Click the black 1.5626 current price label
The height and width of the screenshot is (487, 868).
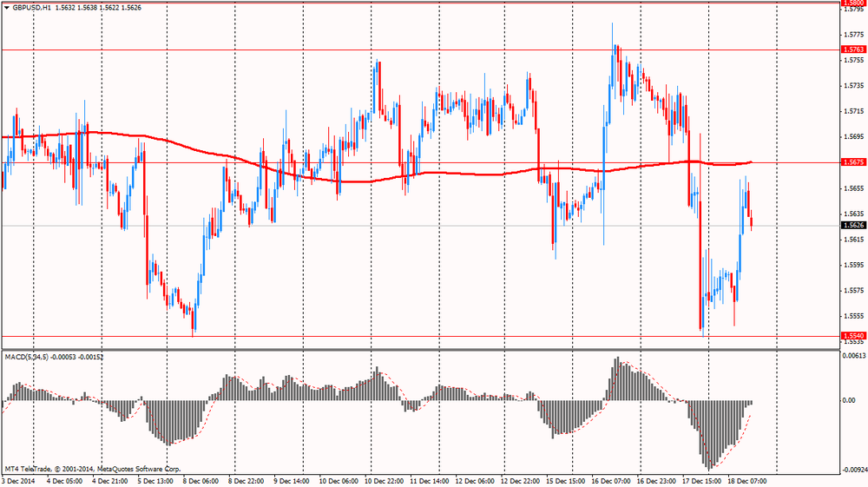point(852,225)
